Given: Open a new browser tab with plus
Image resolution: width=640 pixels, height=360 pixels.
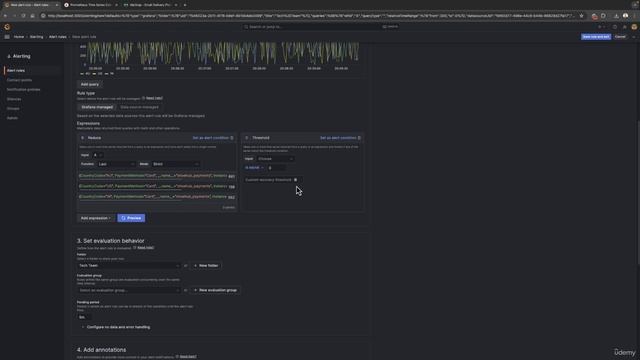Looking at the screenshot, I should [x=185, y=5].
